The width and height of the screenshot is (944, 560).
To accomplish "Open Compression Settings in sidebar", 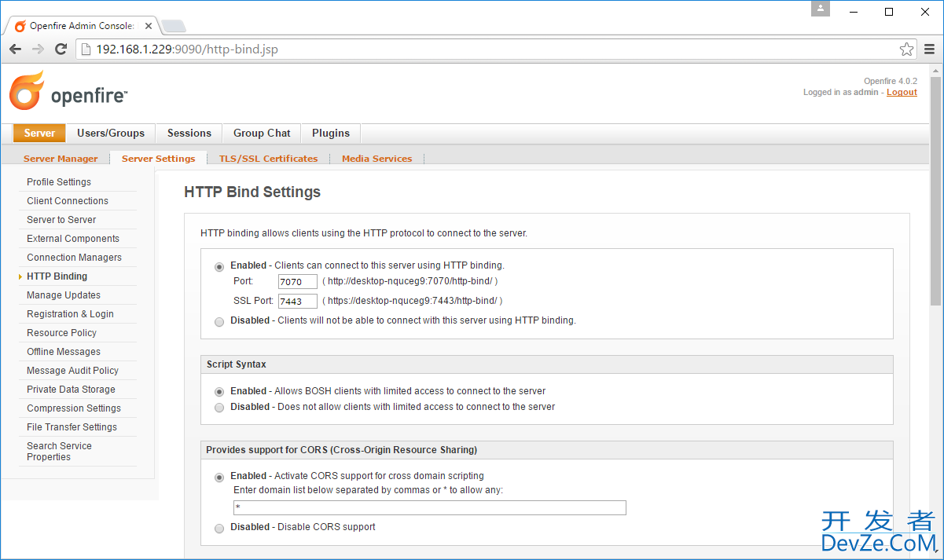I will click(x=74, y=408).
